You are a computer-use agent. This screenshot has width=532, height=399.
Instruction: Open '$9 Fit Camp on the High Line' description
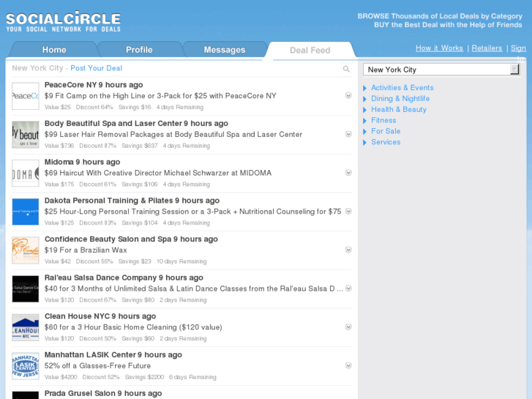point(160,96)
